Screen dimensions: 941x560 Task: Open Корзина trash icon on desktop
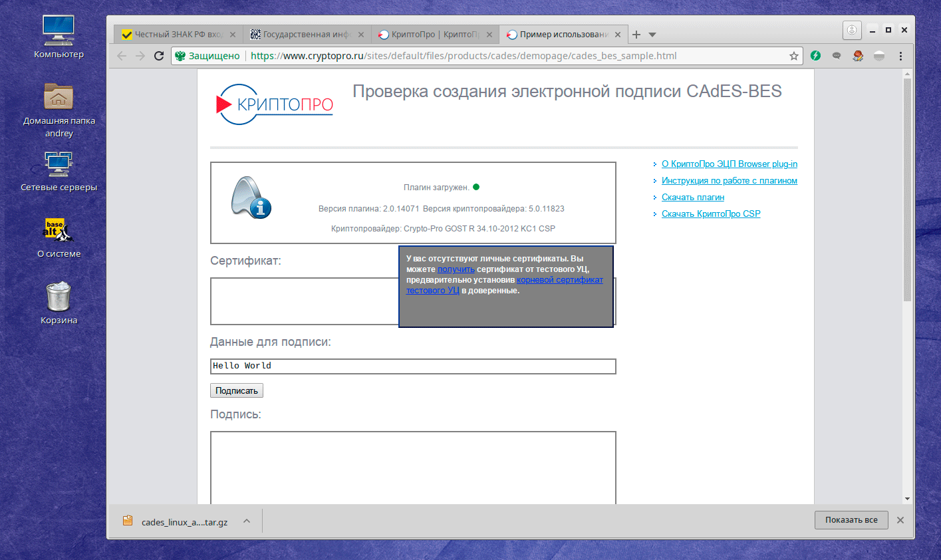coord(59,297)
